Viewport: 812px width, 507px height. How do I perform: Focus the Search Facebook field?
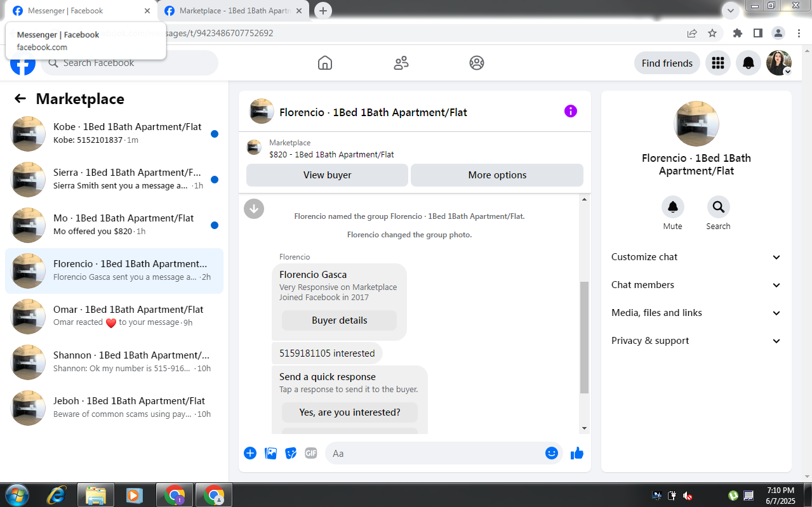pyautogui.click(x=130, y=63)
